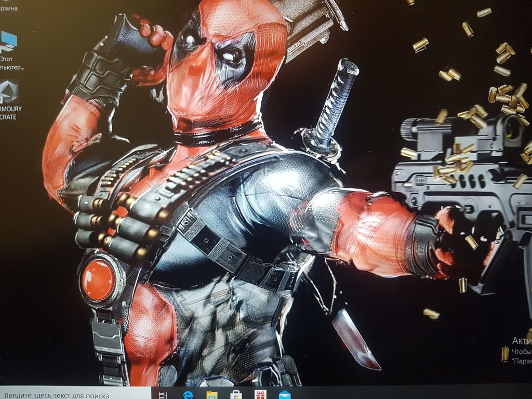
Task: Open the Mail app from the taskbar
Action: pos(284,395)
